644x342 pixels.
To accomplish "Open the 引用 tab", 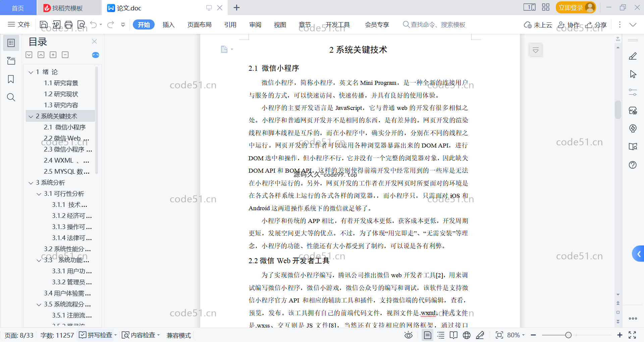I will pos(230,24).
